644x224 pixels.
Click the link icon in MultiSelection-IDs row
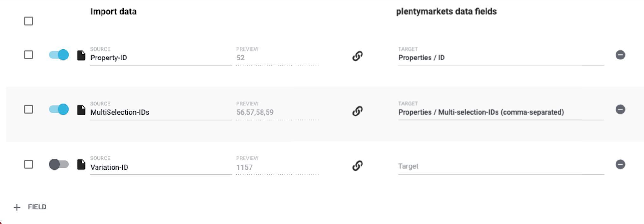pos(357,111)
